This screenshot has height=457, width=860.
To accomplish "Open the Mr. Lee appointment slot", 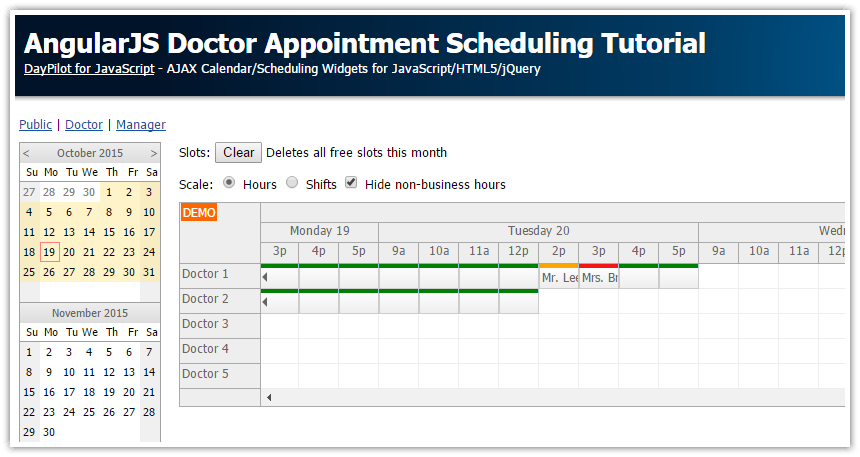I will (558, 278).
